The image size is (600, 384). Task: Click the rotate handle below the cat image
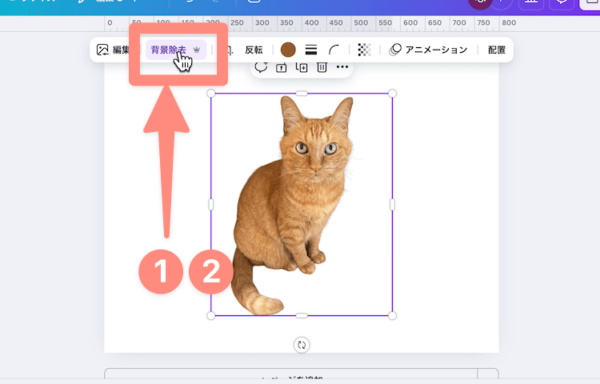(x=302, y=345)
